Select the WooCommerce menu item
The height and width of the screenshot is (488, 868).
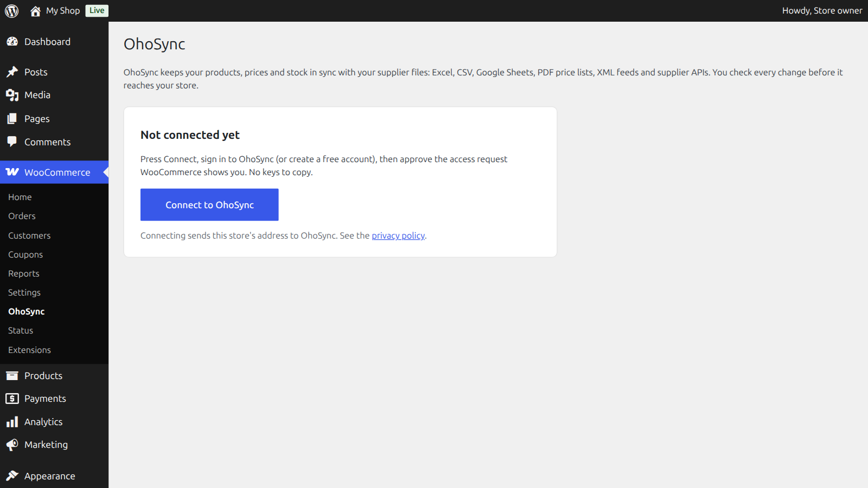coord(54,172)
